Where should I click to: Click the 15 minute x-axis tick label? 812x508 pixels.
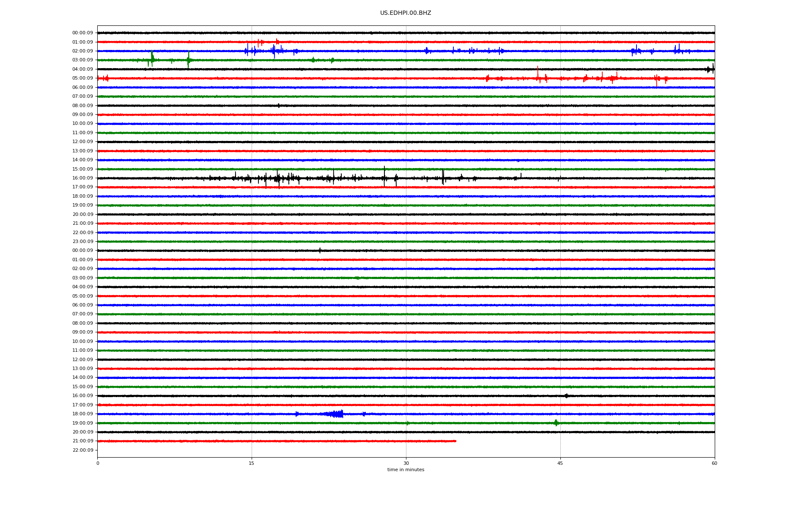252,463
